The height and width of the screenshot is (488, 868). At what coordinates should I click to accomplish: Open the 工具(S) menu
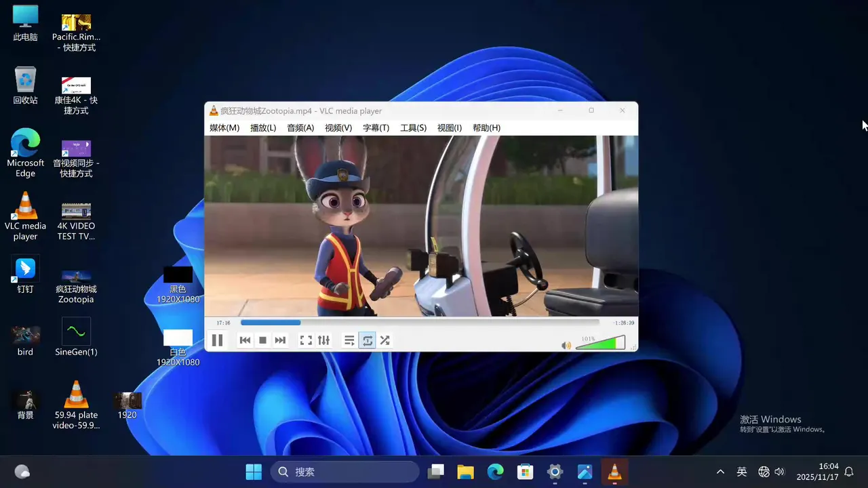413,127
